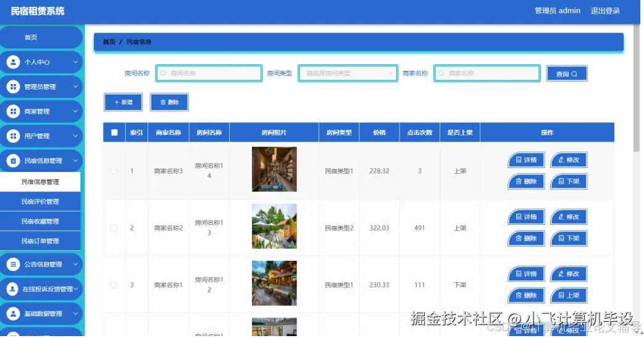Click 修改 for 房间名称13 row

coord(569,217)
